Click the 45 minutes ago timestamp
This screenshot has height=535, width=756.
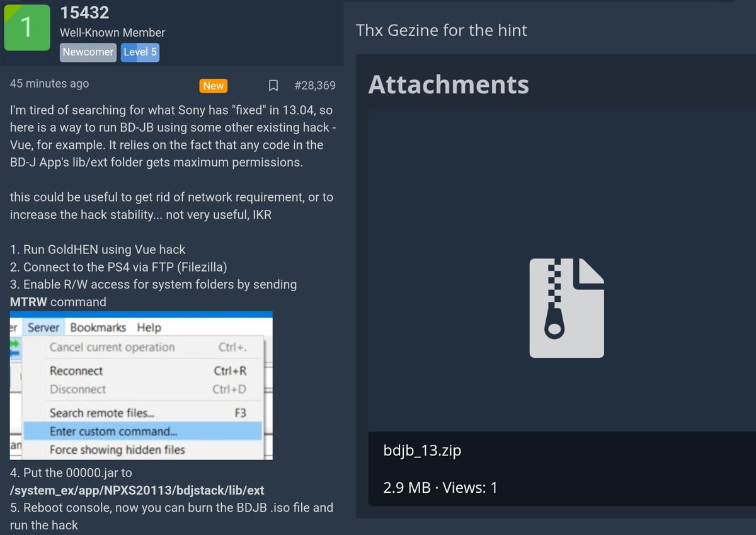click(49, 83)
